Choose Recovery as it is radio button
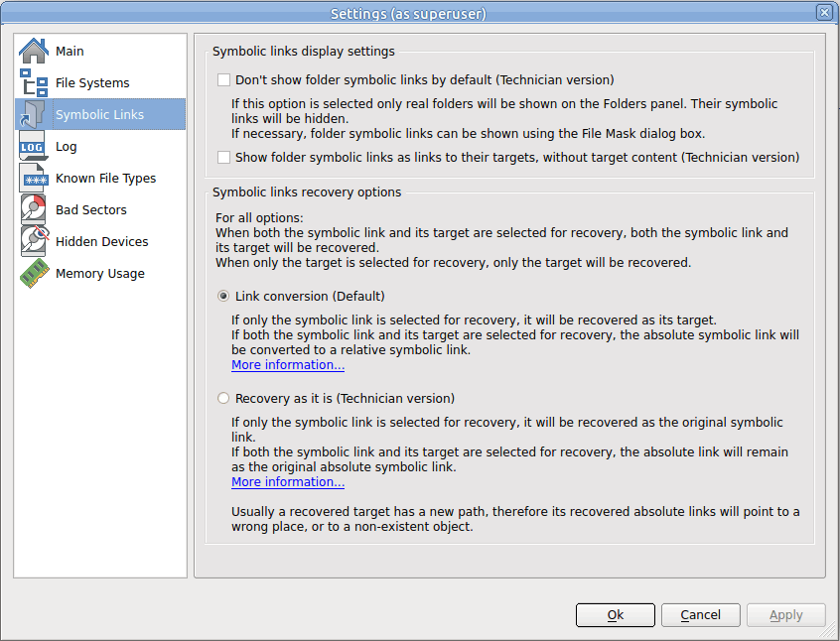Screen dimensions: 840x641 (223, 399)
